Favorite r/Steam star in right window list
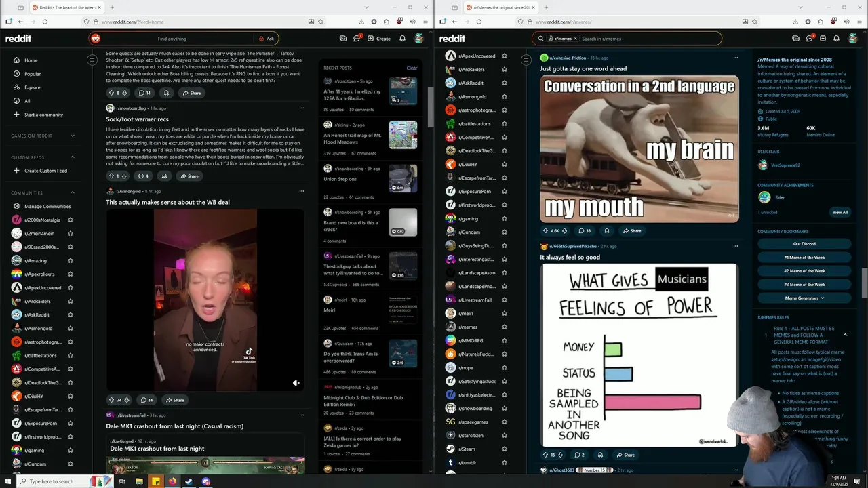This screenshot has height=488, width=868. [x=504, y=449]
